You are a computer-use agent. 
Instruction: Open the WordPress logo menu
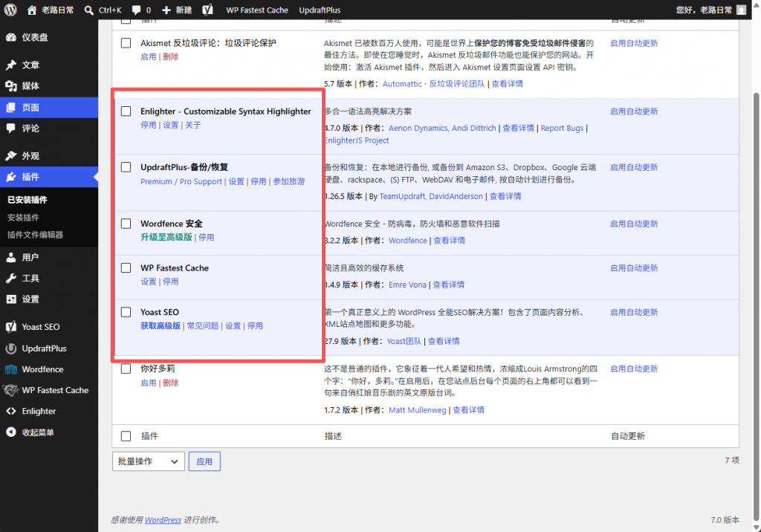click(10, 10)
